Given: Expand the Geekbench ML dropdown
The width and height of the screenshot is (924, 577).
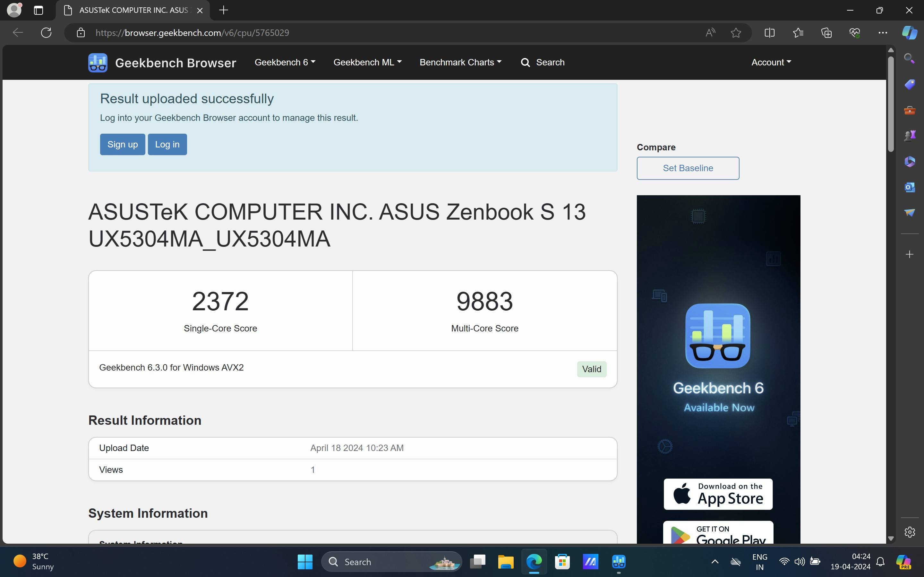Looking at the screenshot, I should (x=367, y=62).
